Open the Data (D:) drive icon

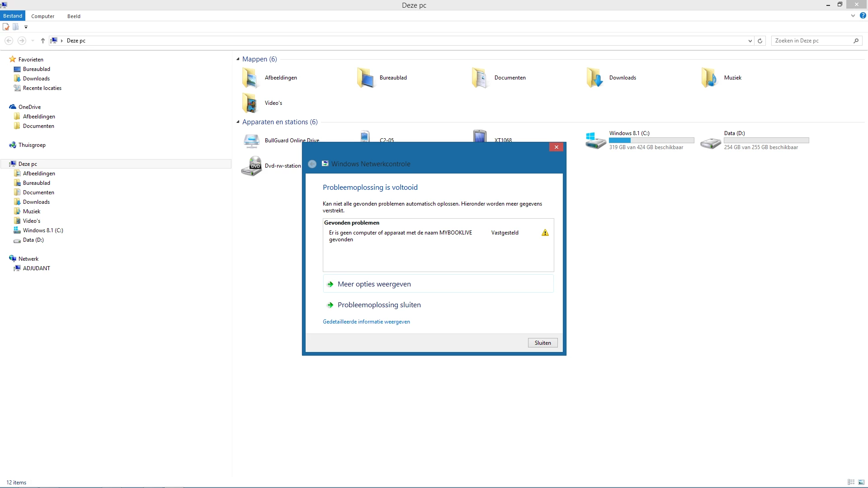711,143
